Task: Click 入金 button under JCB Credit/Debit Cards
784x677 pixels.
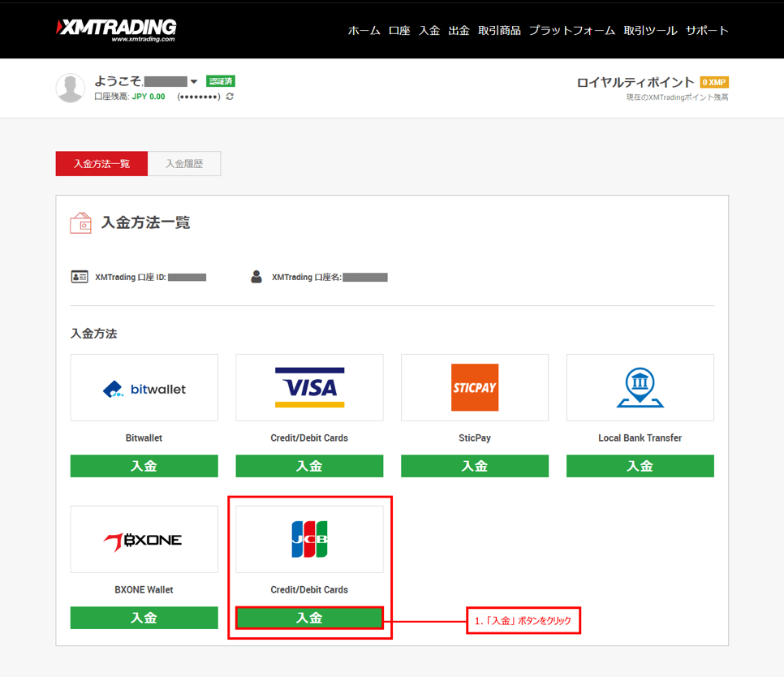Action: click(x=309, y=618)
